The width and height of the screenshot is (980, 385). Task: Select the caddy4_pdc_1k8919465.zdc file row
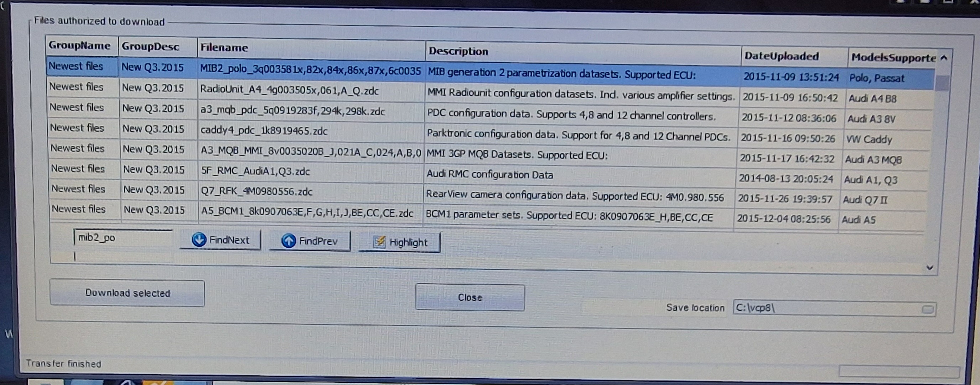tap(264, 131)
